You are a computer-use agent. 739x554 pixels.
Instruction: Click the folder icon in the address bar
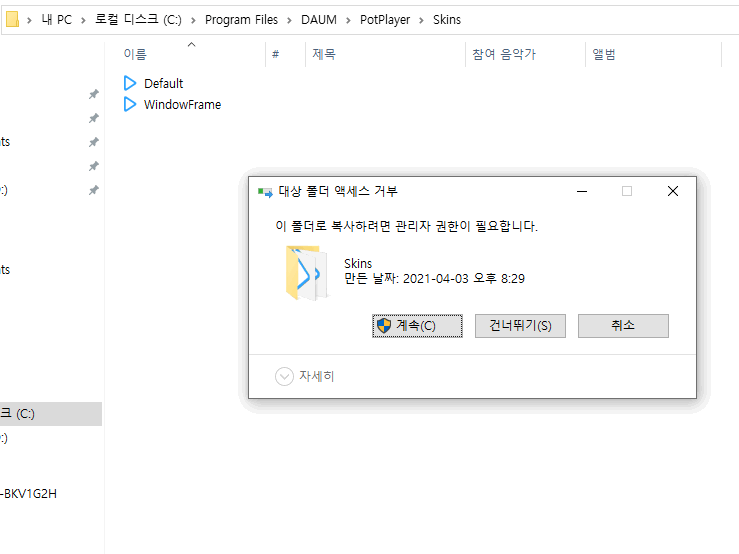click(x=12, y=19)
